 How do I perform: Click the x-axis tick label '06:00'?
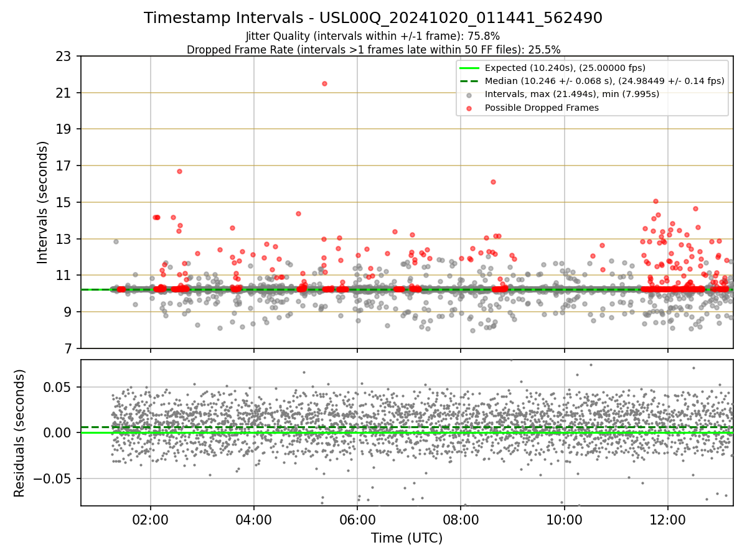[x=357, y=520]
